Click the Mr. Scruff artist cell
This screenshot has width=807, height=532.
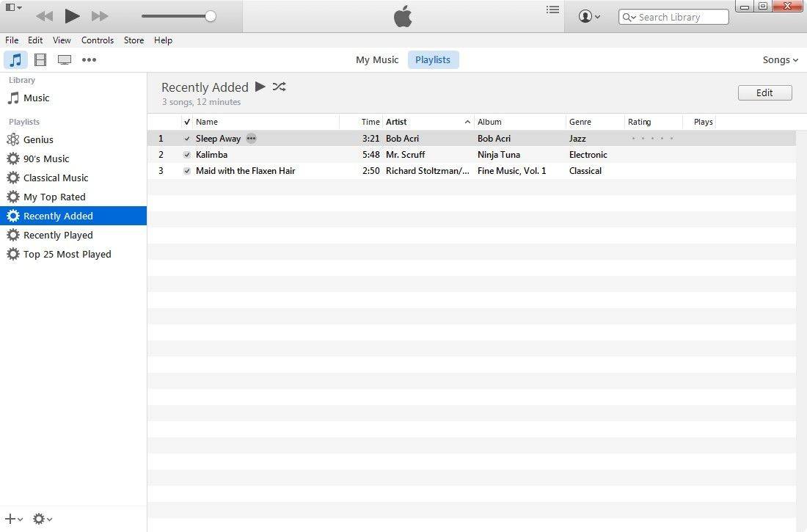click(x=406, y=155)
